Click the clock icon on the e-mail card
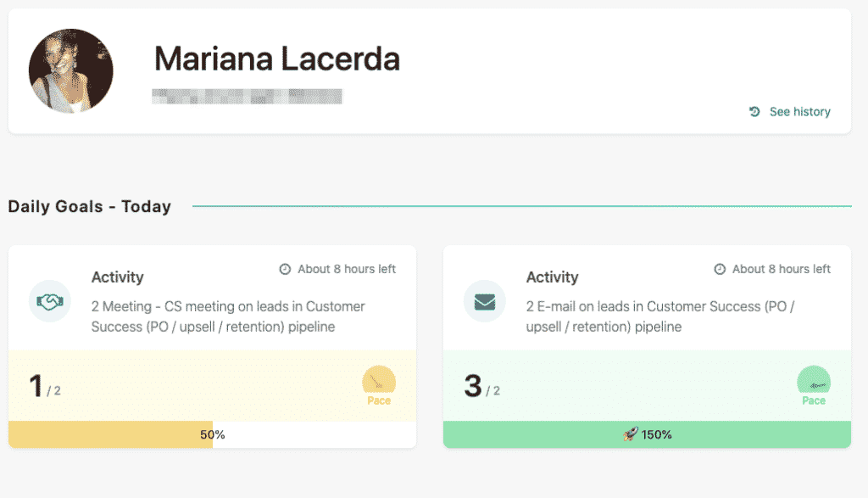 pyautogui.click(x=720, y=269)
